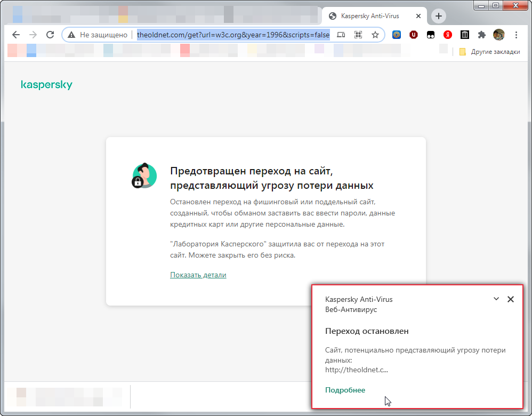Click the Показать детали link
This screenshot has height=416, width=532.
tap(198, 275)
